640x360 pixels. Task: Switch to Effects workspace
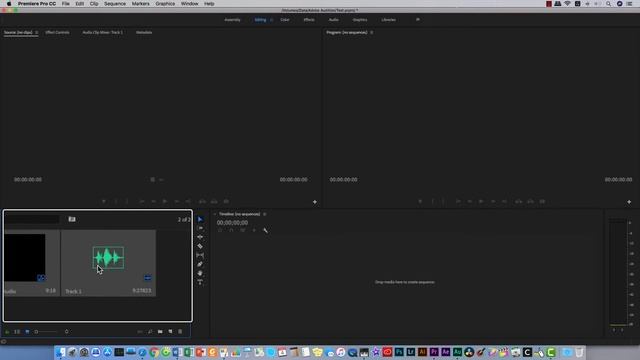[x=309, y=20]
